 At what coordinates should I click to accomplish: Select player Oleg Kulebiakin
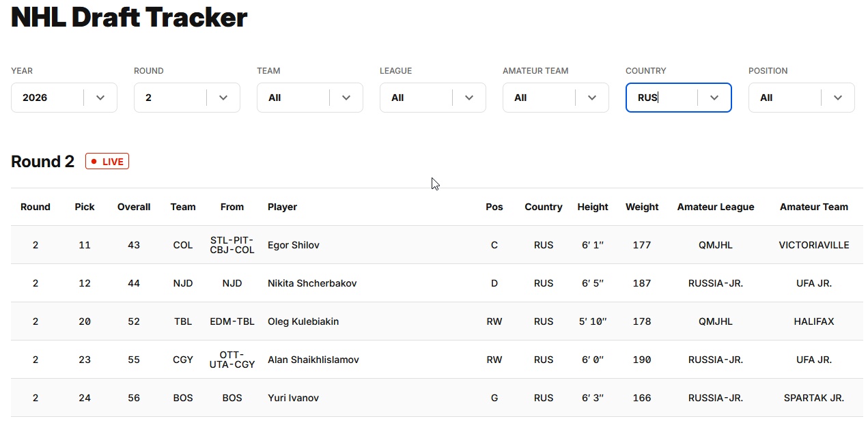tap(303, 321)
